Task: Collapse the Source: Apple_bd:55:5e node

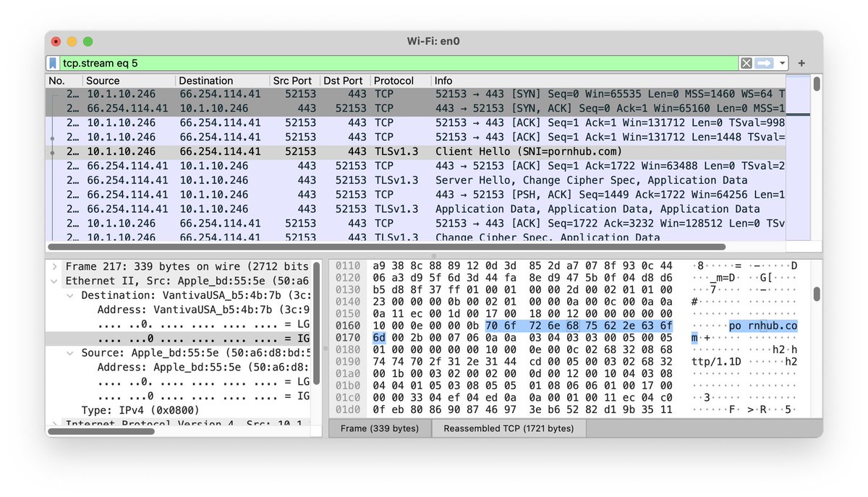Action: click(69, 354)
